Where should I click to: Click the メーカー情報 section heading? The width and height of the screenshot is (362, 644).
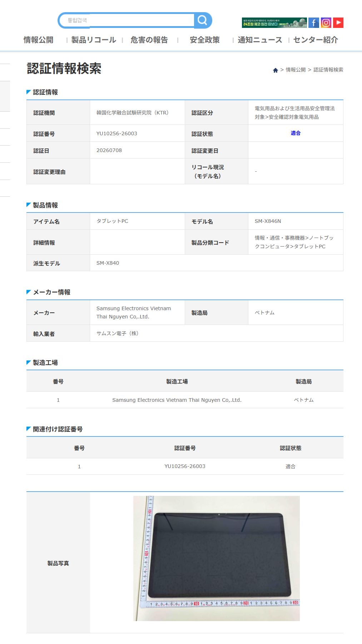click(51, 292)
